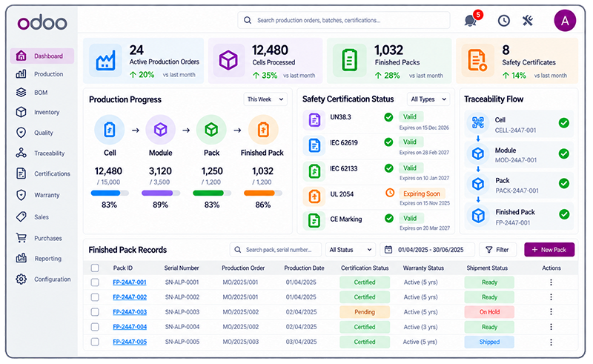This screenshot has height=364, width=593.
Task: Open the user avatar A
Action: click(x=565, y=21)
